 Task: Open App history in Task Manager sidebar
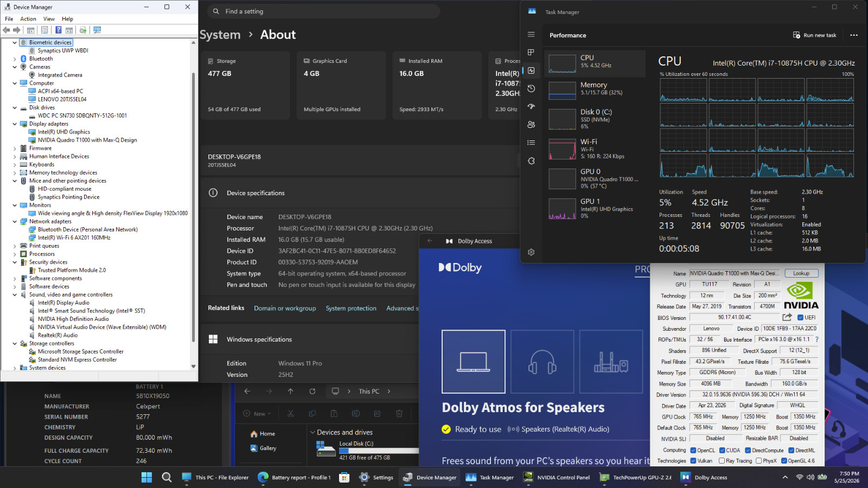[x=531, y=88]
